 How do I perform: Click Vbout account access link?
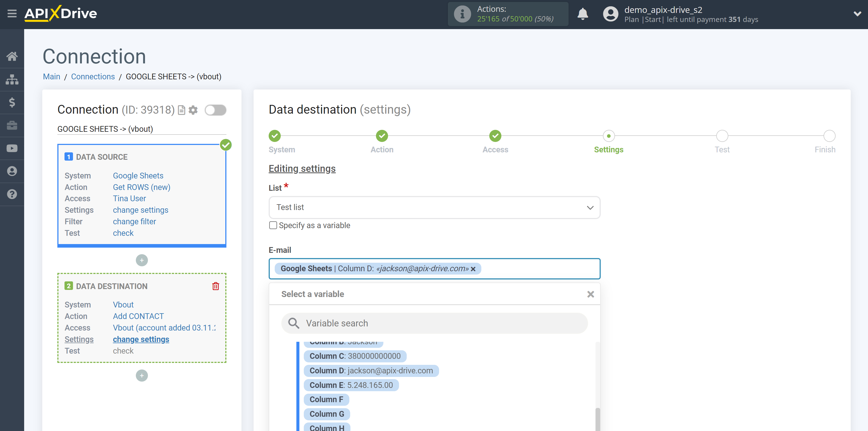[164, 328]
